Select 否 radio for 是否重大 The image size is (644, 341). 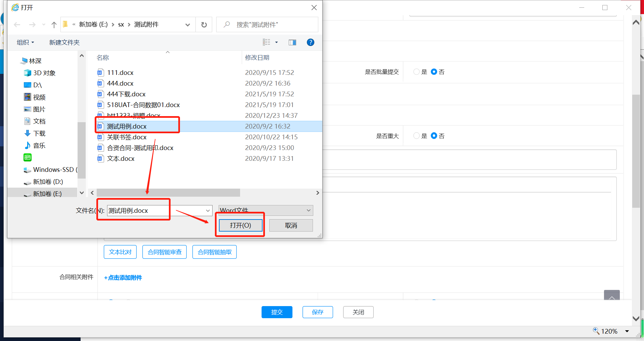434,136
